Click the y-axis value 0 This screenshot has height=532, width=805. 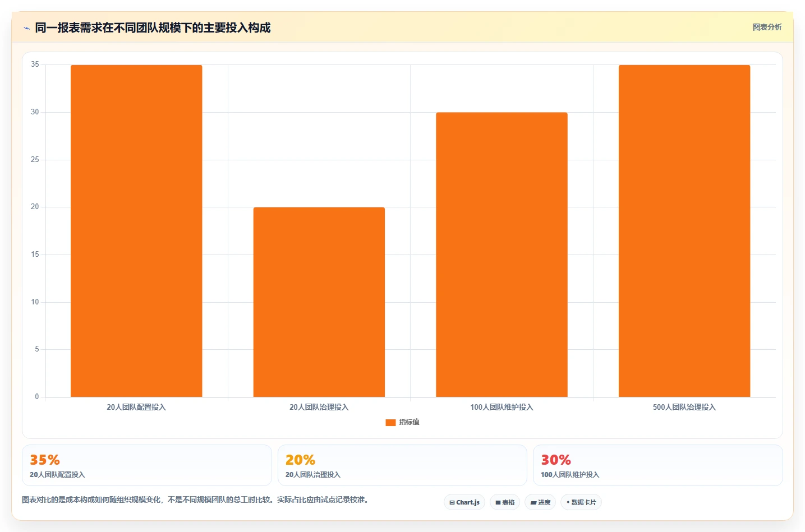(x=37, y=397)
